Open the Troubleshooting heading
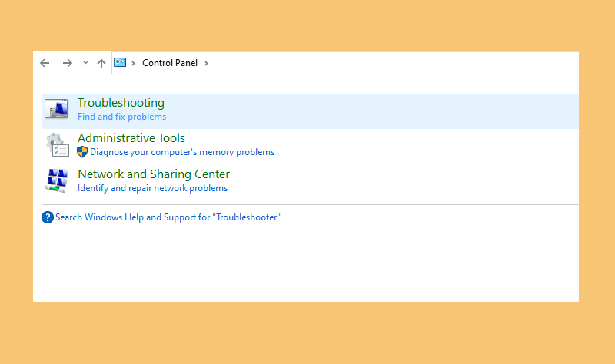Viewport: 615px width, 364px height. coord(121,103)
